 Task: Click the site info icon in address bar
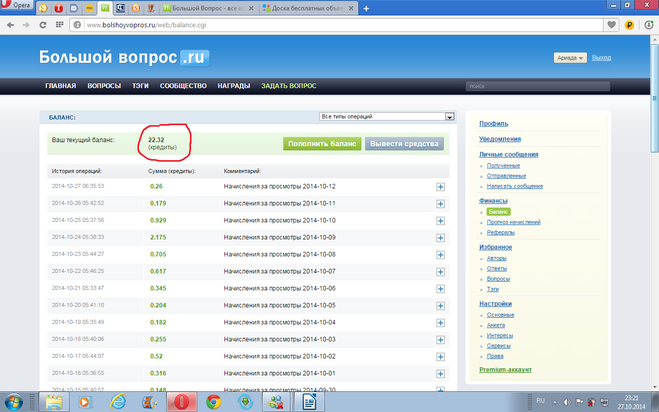tap(77, 25)
